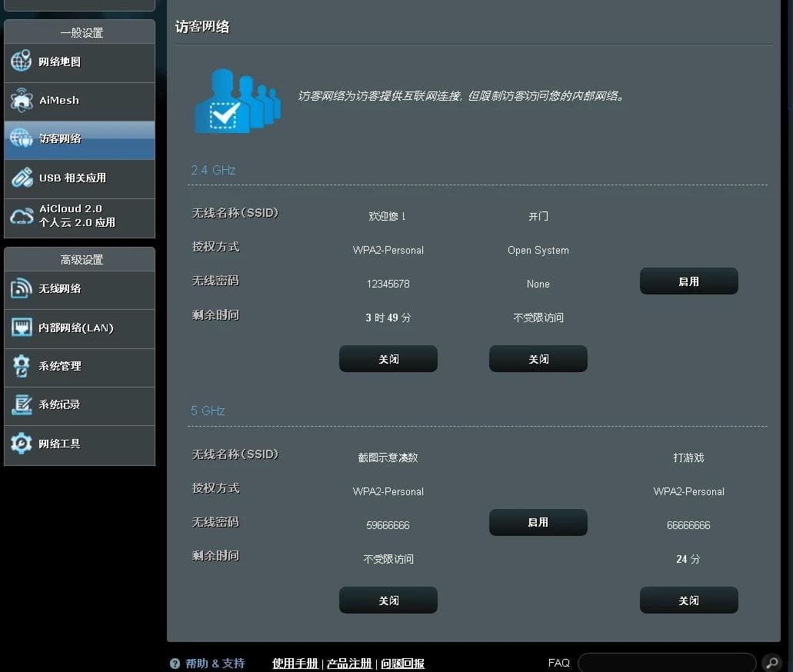
Task: Click remaining time 24 分
Action: click(688, 559)
